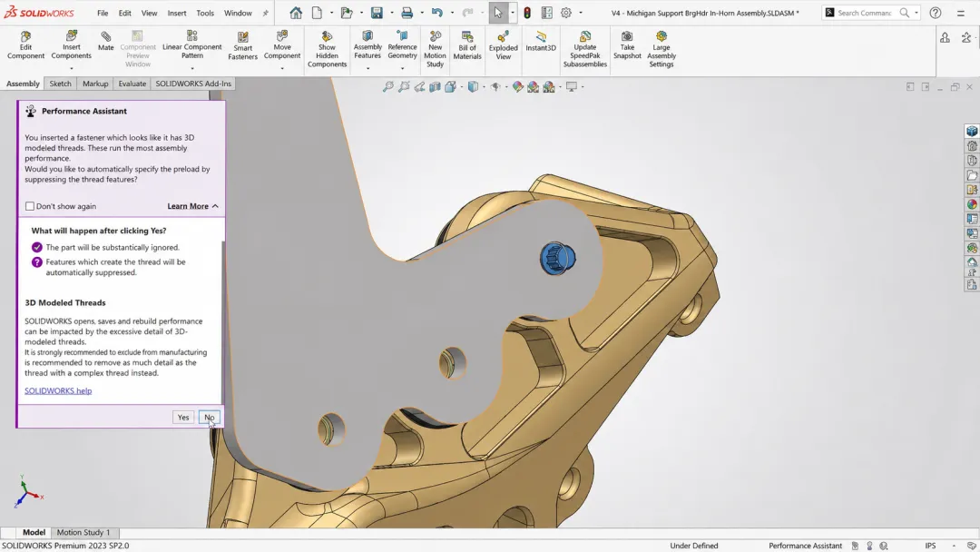
Task: Select the Mate tool
Action: [x=105, y=41]
